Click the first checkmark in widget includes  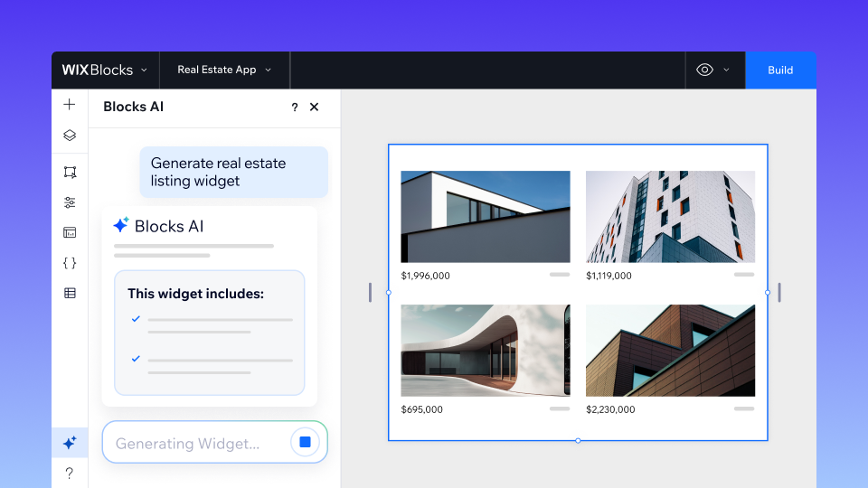[136, 319]
